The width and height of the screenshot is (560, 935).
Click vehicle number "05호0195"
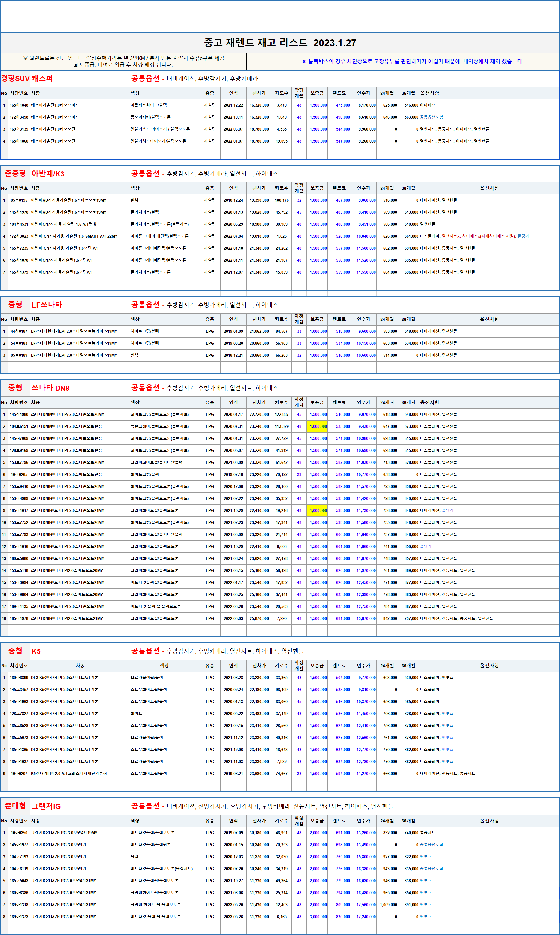19,200
